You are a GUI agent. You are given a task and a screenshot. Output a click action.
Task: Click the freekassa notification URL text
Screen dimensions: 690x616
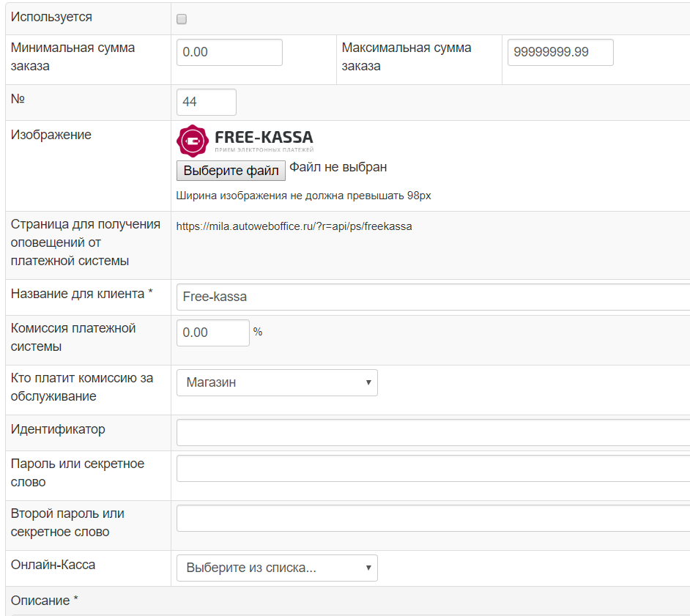[294, 226]
